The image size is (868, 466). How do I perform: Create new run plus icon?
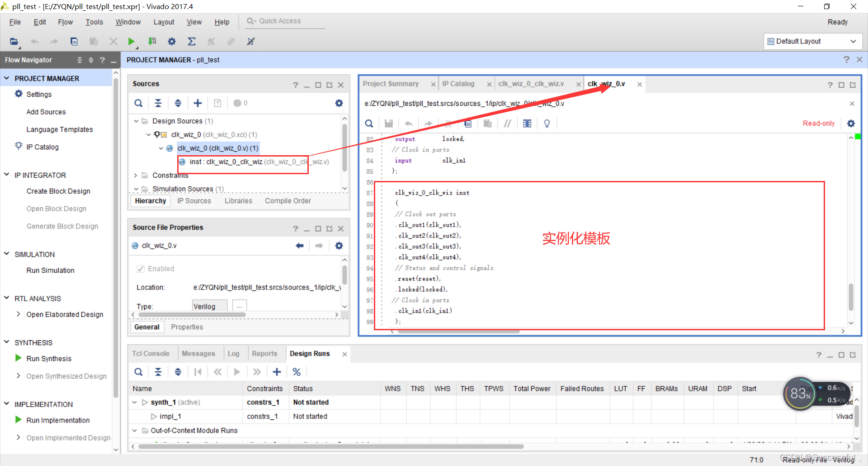click(277, 372)
